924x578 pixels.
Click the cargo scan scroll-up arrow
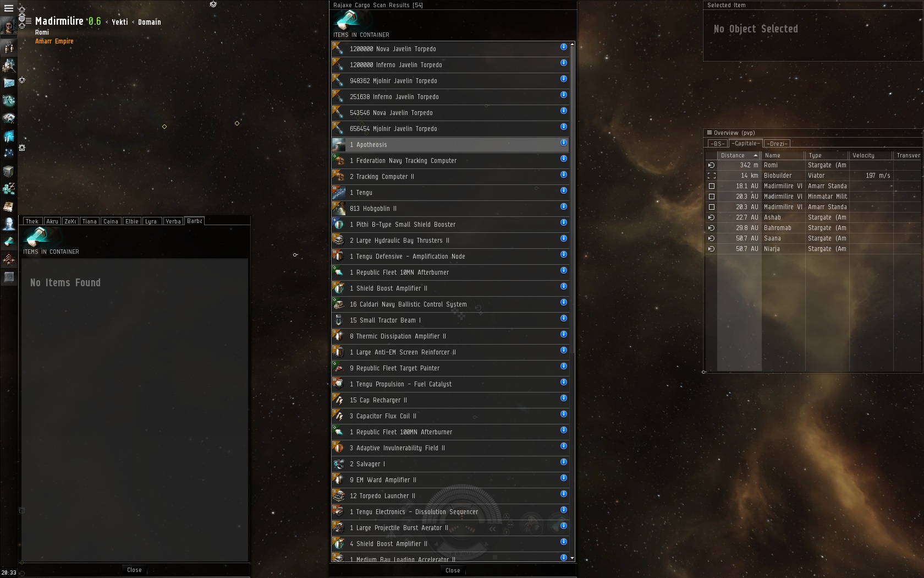tap(573, 44)
